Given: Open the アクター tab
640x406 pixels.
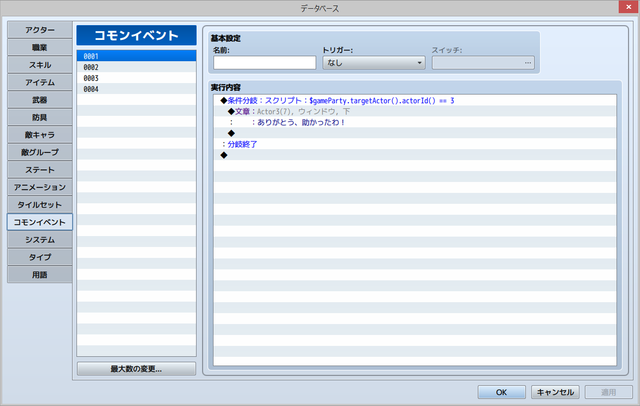Looking at the screenshot, I should 40,30.
